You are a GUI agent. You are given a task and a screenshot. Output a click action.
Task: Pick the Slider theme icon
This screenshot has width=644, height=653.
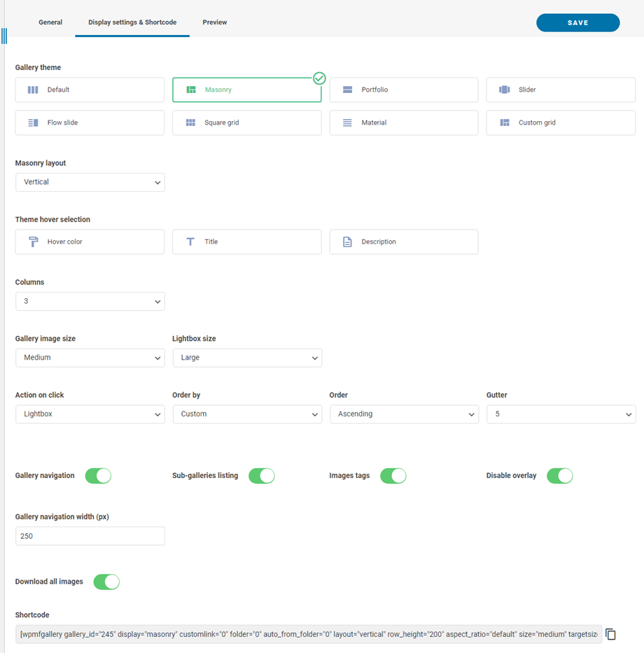tap(504, 90)
